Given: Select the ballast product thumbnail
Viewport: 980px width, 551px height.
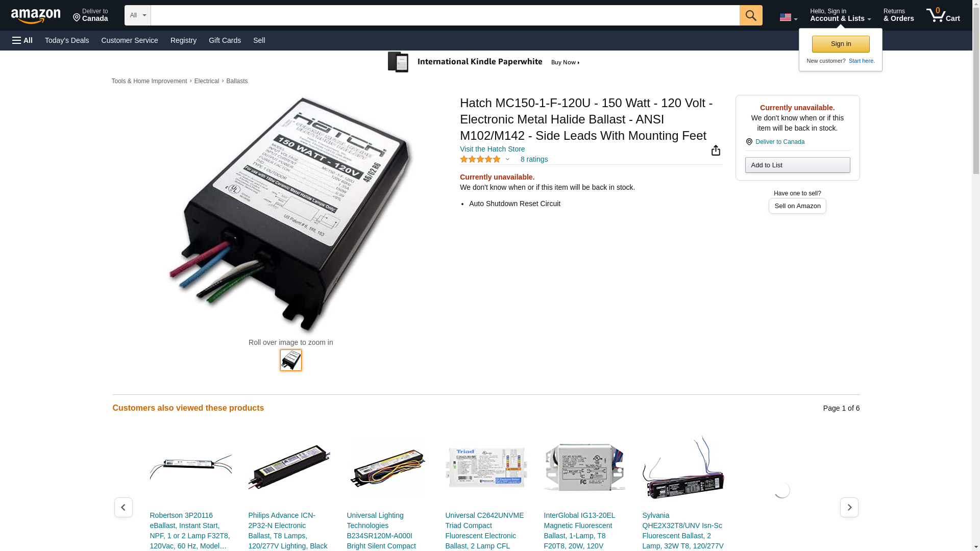Looking at the screenshot, I should click(x=291, y=360).
